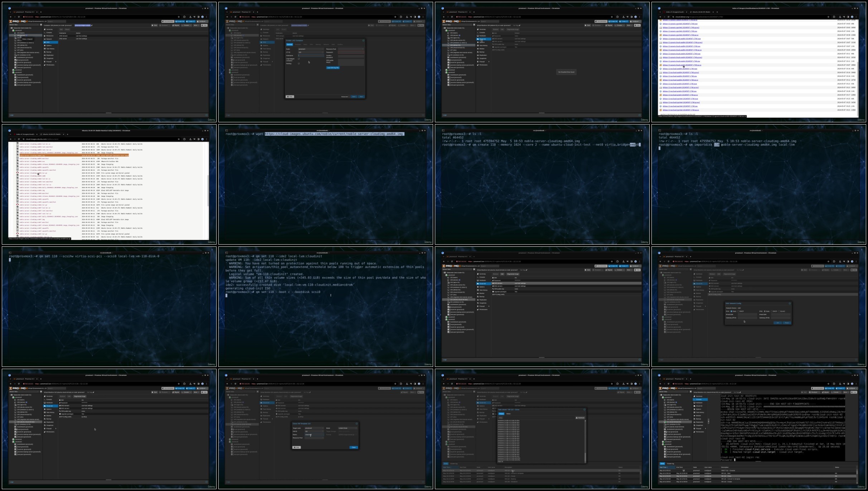Switch to Template tab in Create LXC Container
The image size is (868, 491).
tap(298, 44)
